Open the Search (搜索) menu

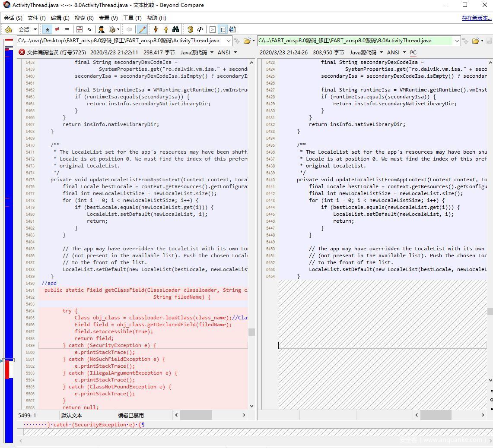(84, 18)
